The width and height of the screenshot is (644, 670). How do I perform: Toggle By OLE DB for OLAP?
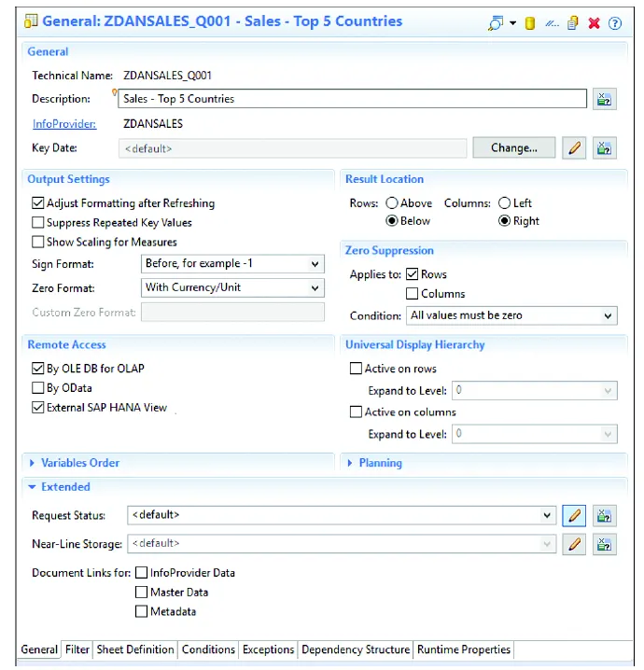pyautogui.click(x=37, y=368)
